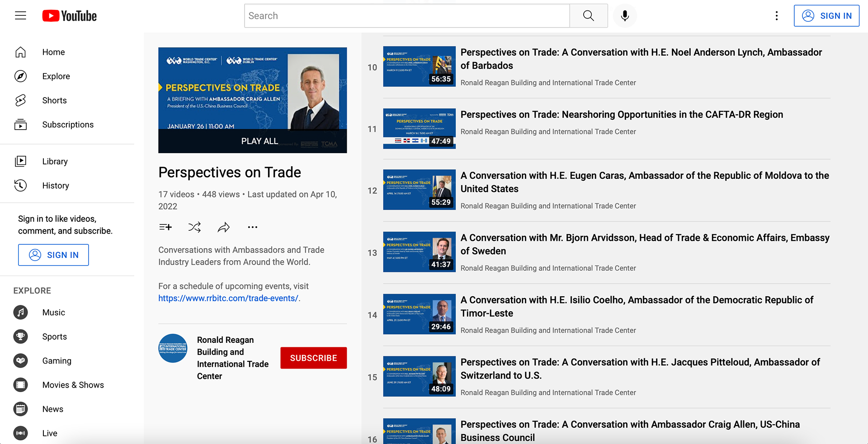
Task: Open Library in the sidebar
Action: click(67, 161)
